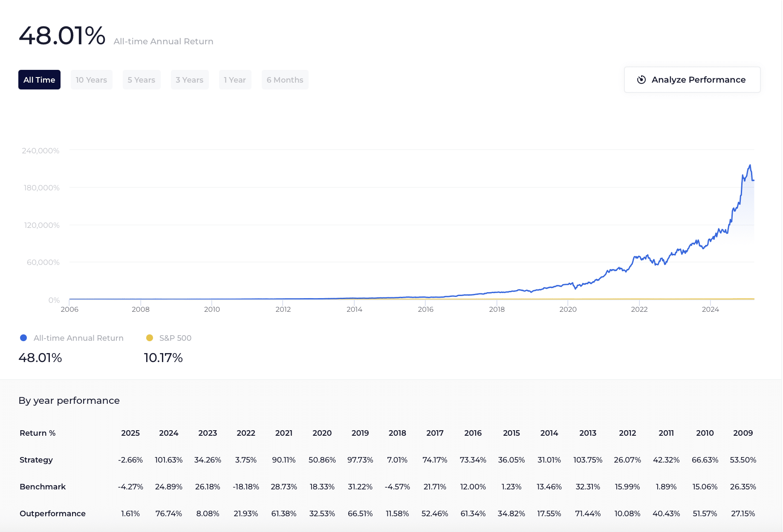Open the 3 Years performance view
The image size is (783, 532).
click(190, 80)
